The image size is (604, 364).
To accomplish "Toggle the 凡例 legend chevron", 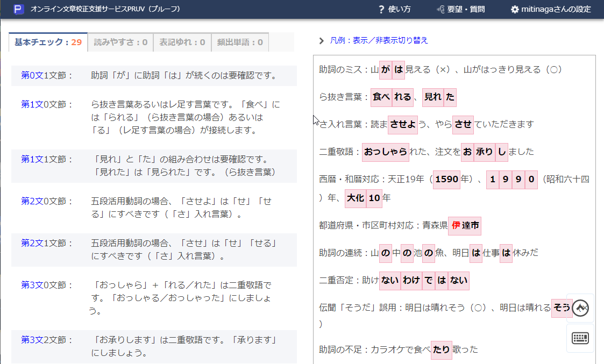I will pos(322,40).
